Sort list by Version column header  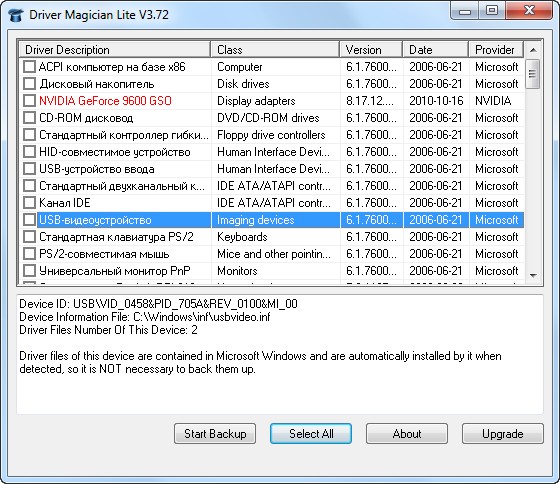[371, 50]
